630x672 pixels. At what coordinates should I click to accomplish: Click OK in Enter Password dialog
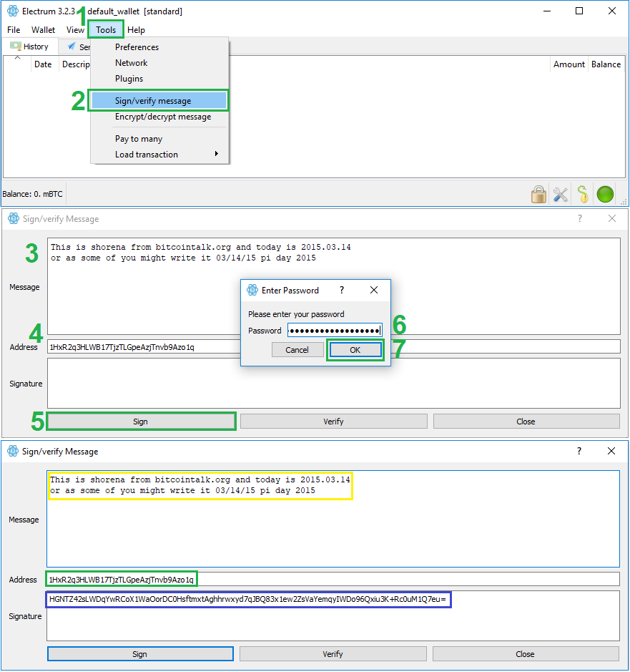click(x=355, y=350)
